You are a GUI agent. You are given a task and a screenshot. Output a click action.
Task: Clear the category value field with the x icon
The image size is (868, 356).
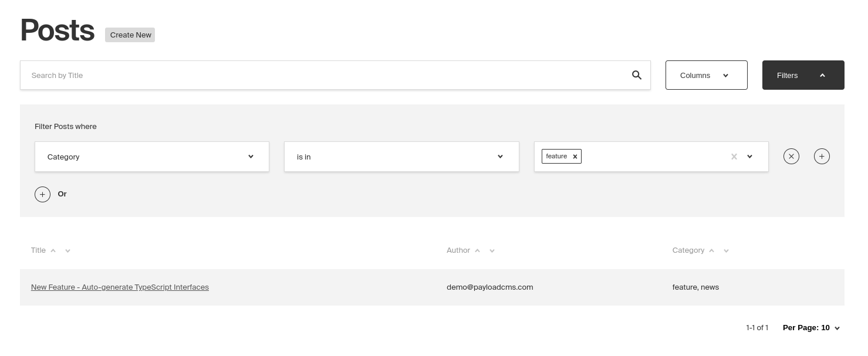point(734,157)
